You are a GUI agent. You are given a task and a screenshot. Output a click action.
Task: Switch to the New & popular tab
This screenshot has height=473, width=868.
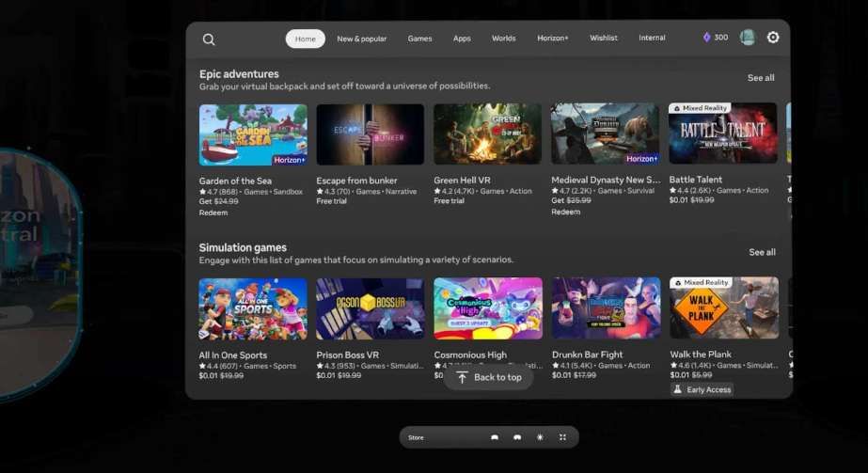pyautogui.click(x=361, y=39)
